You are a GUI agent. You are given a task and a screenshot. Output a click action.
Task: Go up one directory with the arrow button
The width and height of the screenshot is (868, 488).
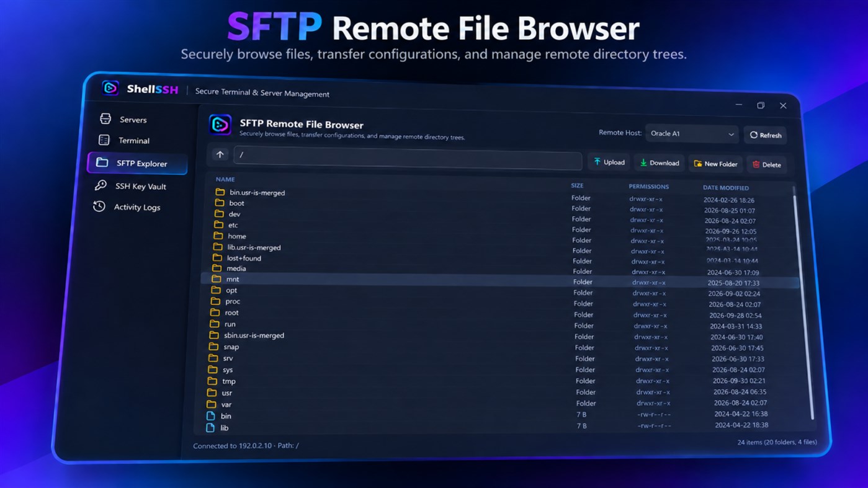220,154
